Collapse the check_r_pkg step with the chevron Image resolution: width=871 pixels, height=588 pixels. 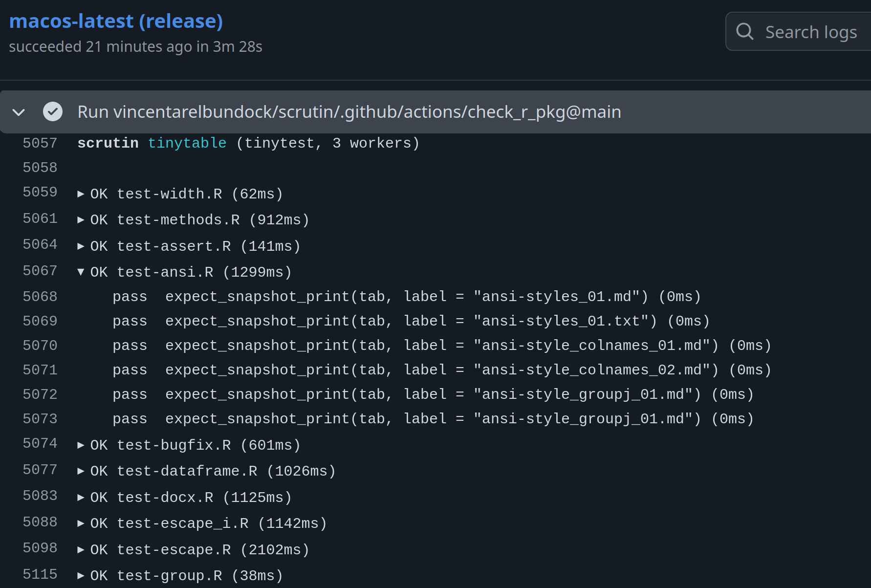click(19, 111)
